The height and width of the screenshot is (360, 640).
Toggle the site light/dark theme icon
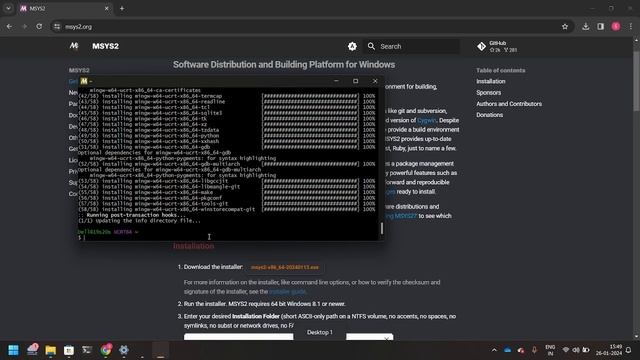click(x=352, y=47)
